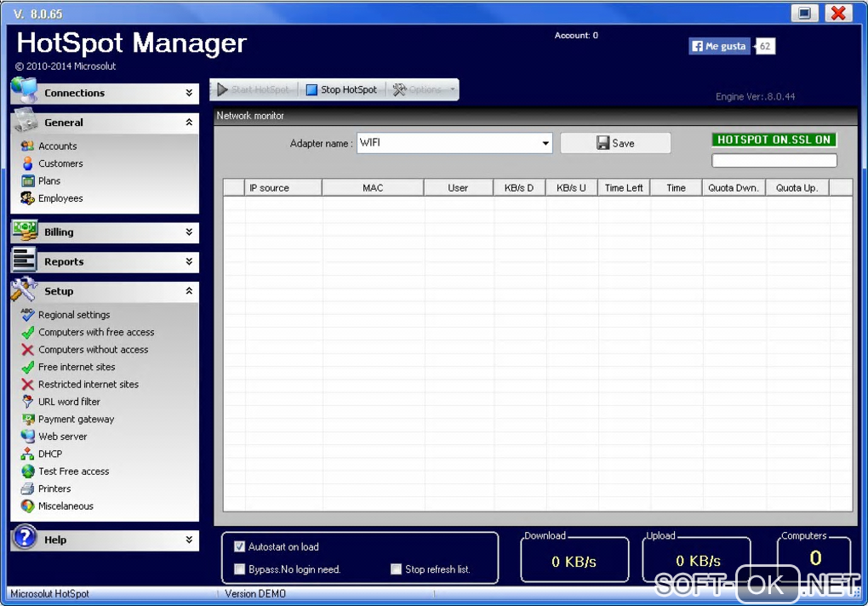Select Miscelaneous setup entry
Screen dimensions: 868x606
tap(66, 506)
